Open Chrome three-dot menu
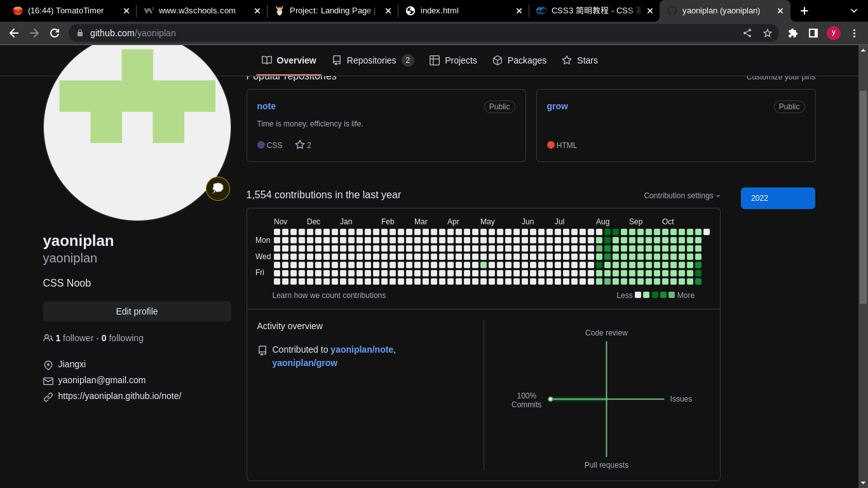This screenshot has width=868, height=488. (854, 33)
